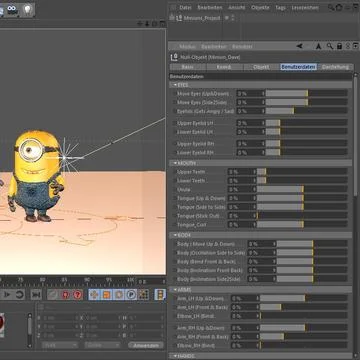Click the red record active objects button
Viewport: 360px width, 360px height.
tap(65, 294)
